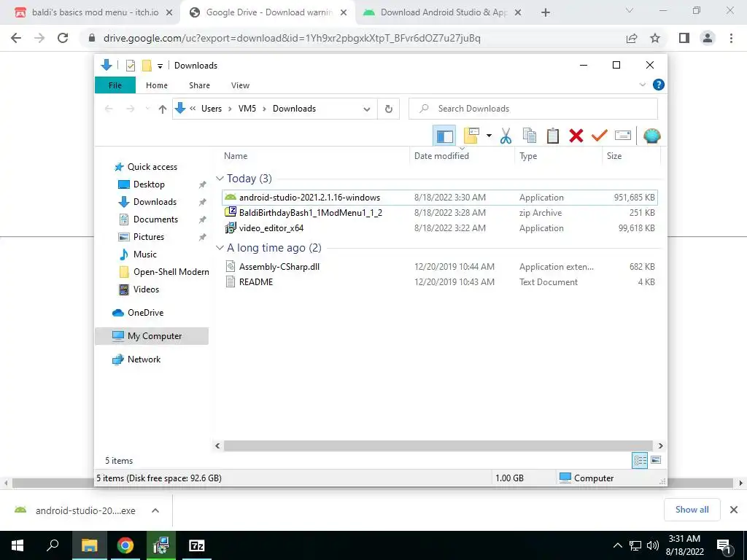Open the address bar history dropdown
747x560 pixels.
pos(366,109)
